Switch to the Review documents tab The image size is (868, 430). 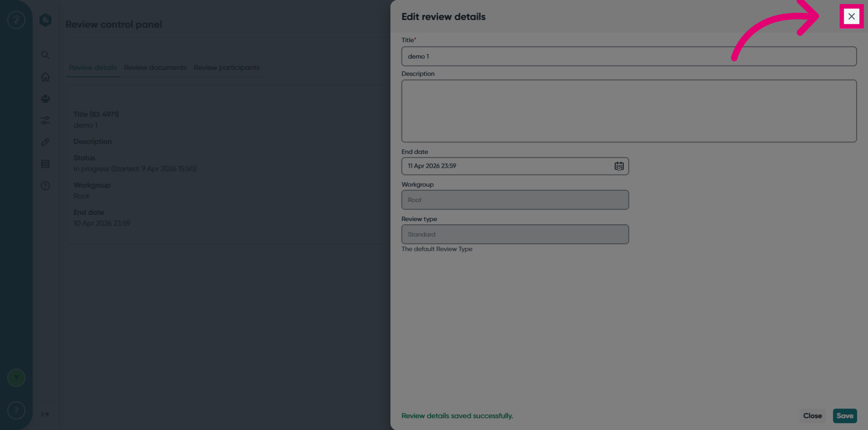(155, 67)
